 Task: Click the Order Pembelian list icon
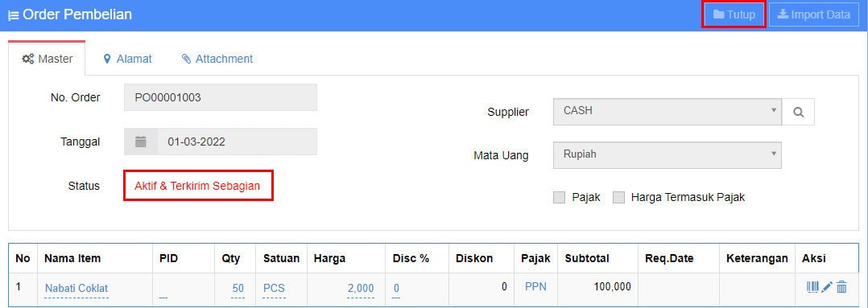pos(13,15)
